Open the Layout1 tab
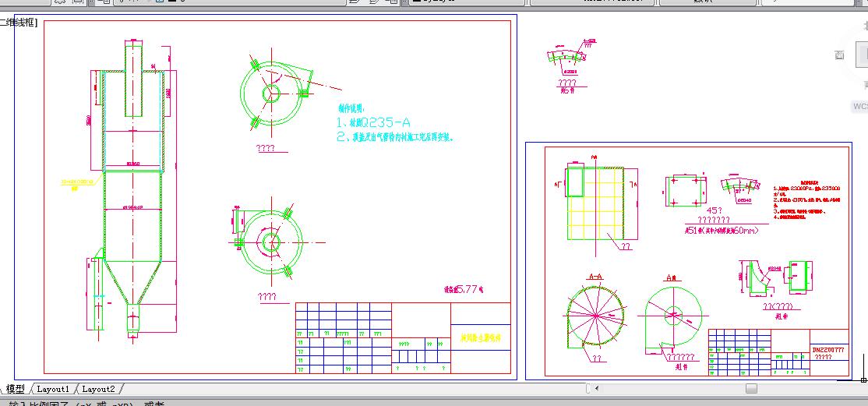 click(x=53, y=389)
